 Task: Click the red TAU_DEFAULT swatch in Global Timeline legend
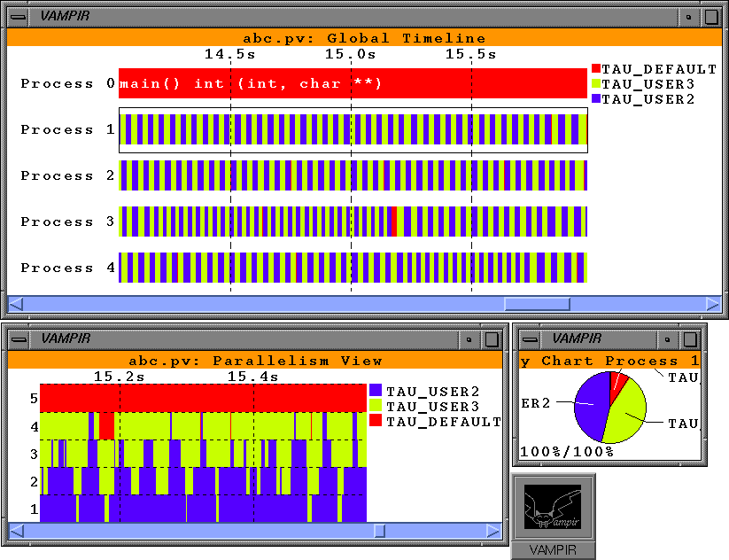pyautogui.click(x=596, y=69)
